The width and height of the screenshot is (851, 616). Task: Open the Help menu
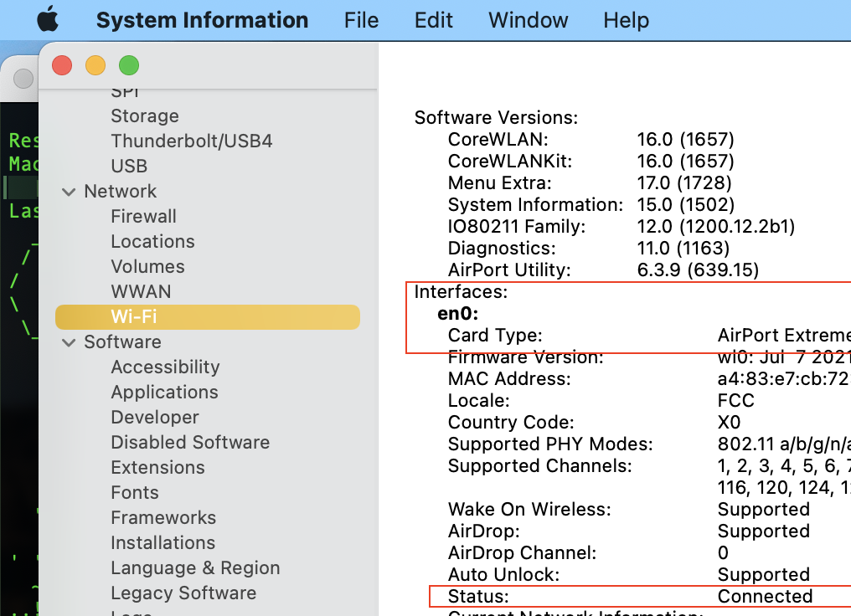tap(626, 20)
